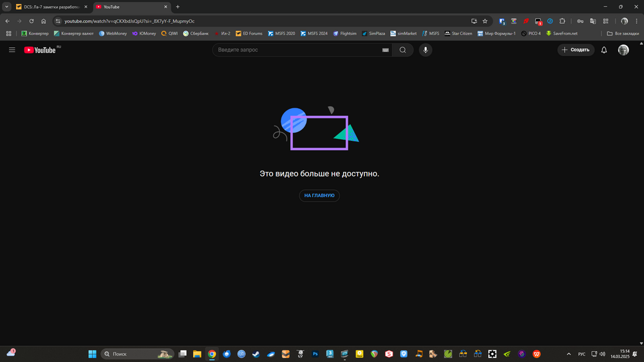
Task: Open the password key icon in toolbar
Action: 580,21
